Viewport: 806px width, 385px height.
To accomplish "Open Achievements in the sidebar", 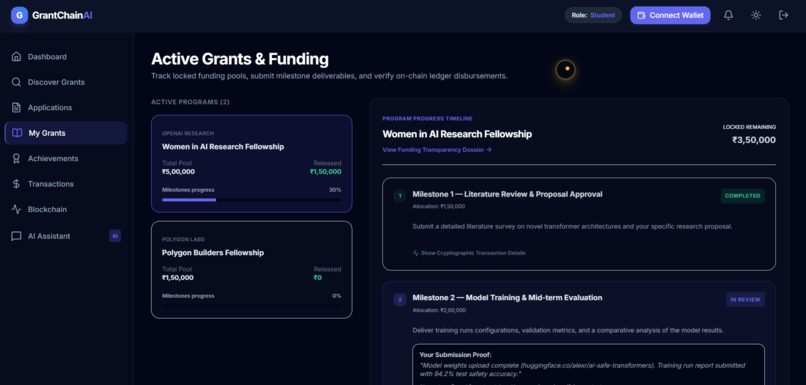I will pos(66,158).
